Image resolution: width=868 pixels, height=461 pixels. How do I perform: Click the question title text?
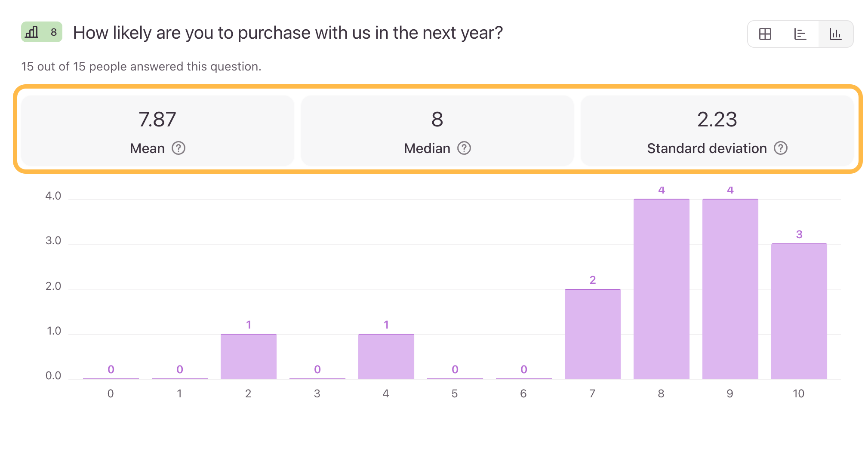[288, 33]
